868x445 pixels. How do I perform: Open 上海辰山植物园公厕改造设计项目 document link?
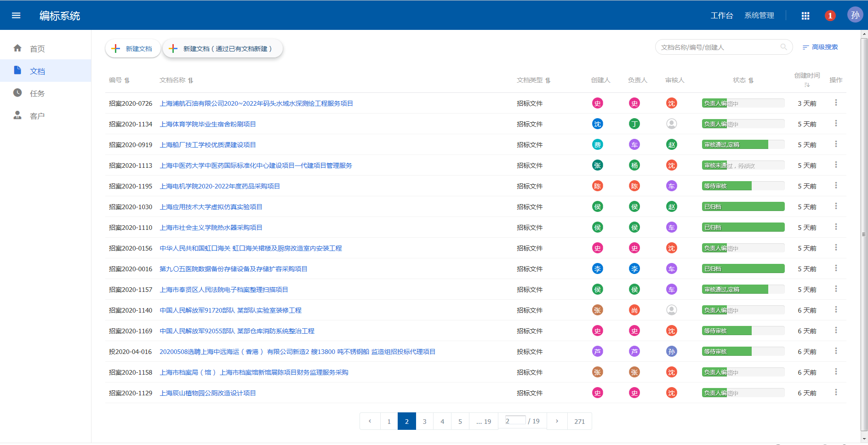(207, 393)
